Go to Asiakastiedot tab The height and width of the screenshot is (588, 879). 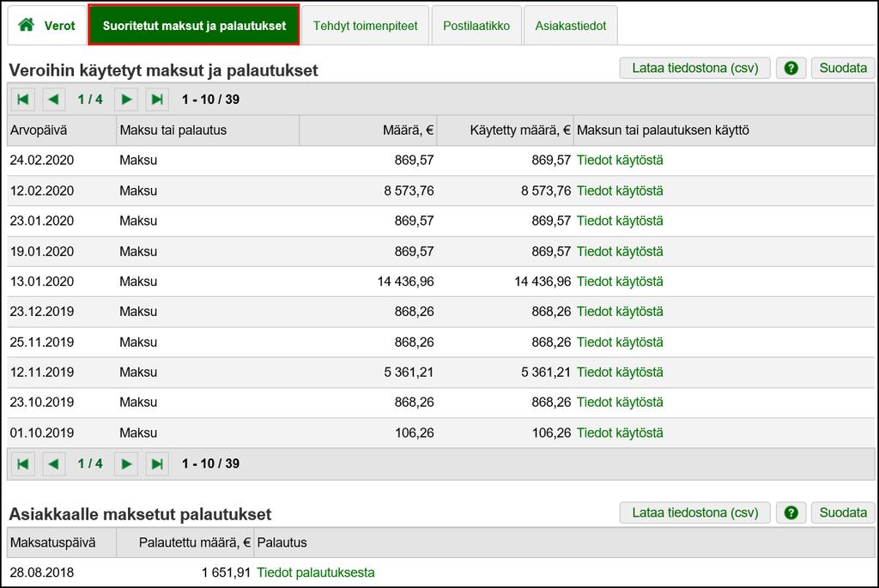point(570,26)
